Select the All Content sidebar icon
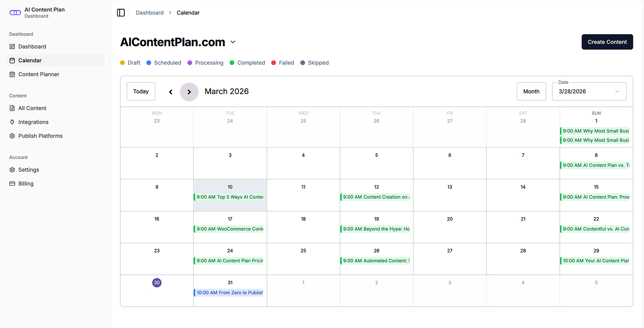 pyautogui.click(x=12, y=108)
